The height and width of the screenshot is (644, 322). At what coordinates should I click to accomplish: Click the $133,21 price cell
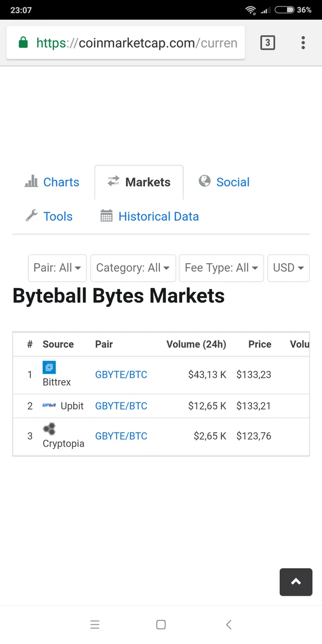(x=254, y=406)
